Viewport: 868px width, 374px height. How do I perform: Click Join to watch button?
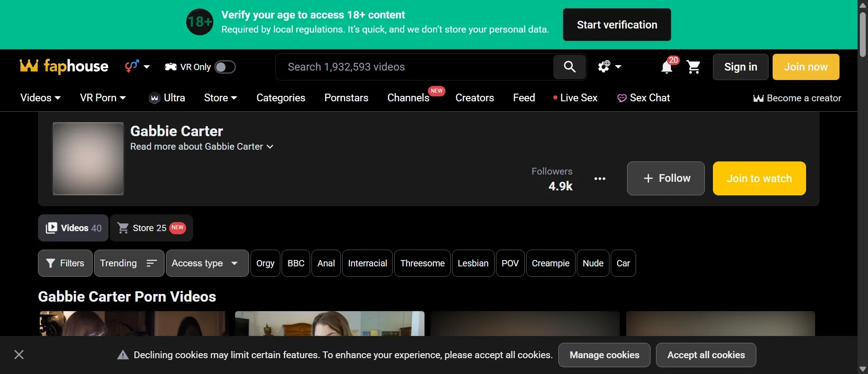(759, 178)
